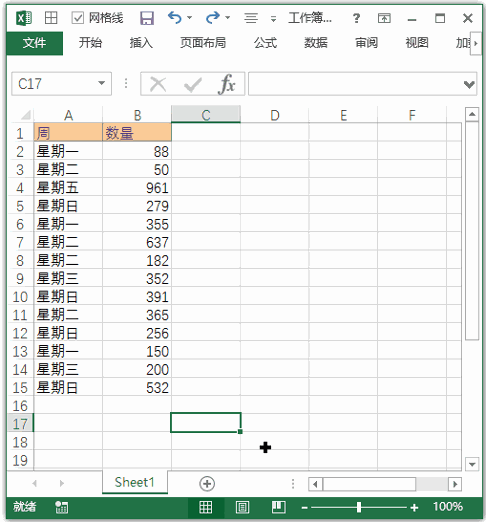
Task: Switch to the 公式 formulas tab
Action: pos(265,43)
